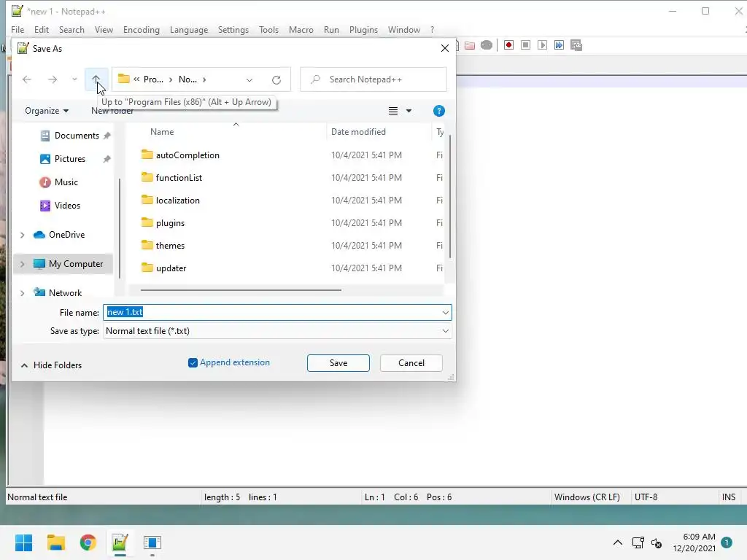Start macro recording with the red record icon
Viewport: 747px width, 560px height.
click(x=508, y=45)
